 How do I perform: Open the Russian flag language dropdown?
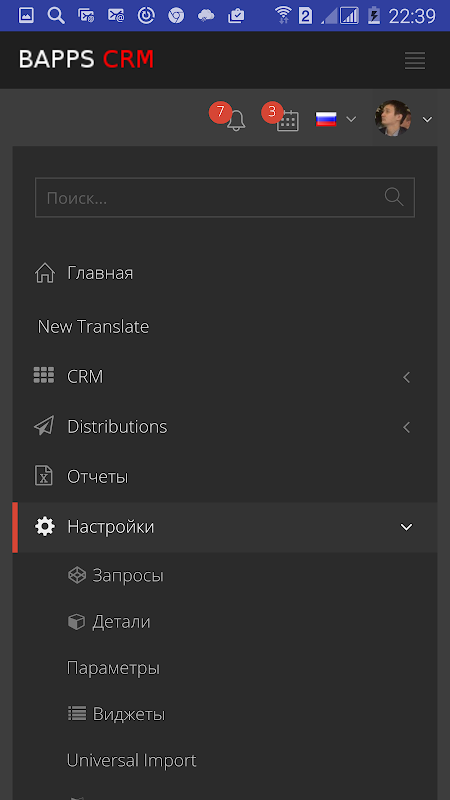coord(335,119)
